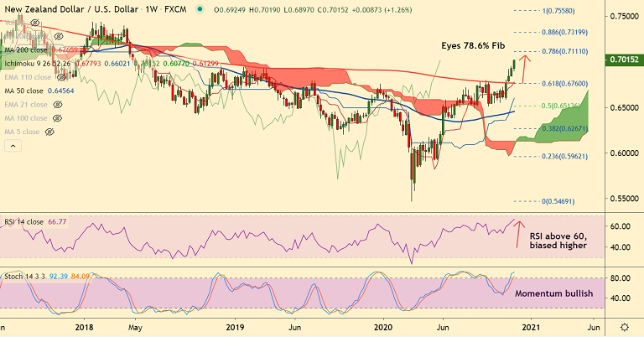Viewport: 644px width, 337px height.
Task: Click the current price label 0.70152 on axis
Action: pyautogui.click(x=624, y=60)
